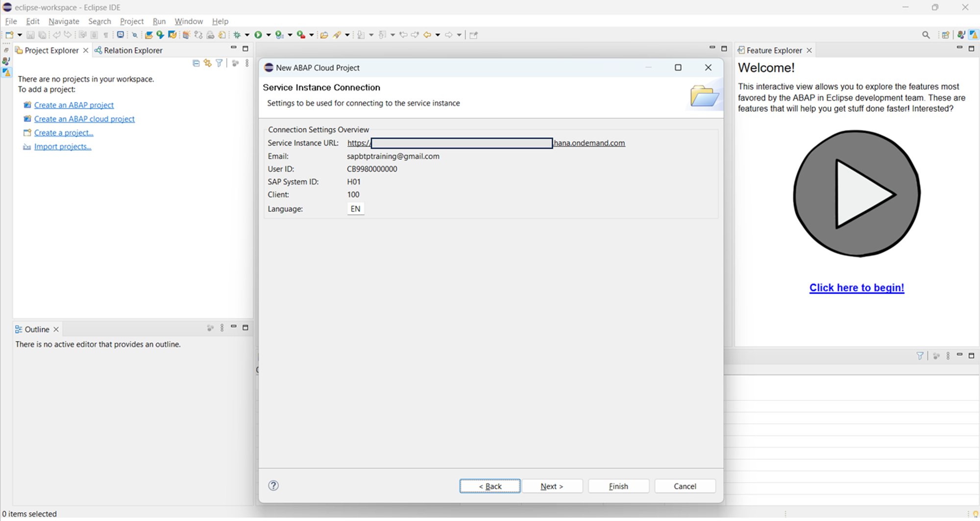This screenshot has height=521, width=980.
Task: Switch to the ABAP perspective icon
Action: pos(973,35)
